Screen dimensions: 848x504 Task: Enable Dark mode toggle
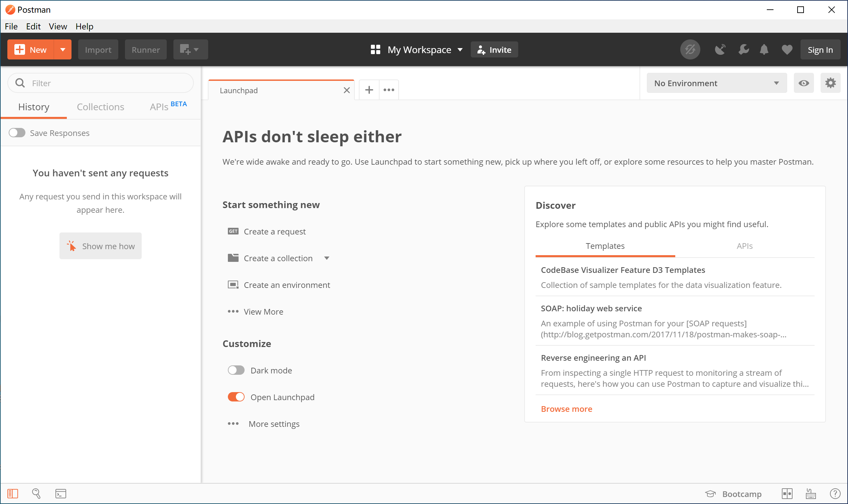tap(236, 370)
